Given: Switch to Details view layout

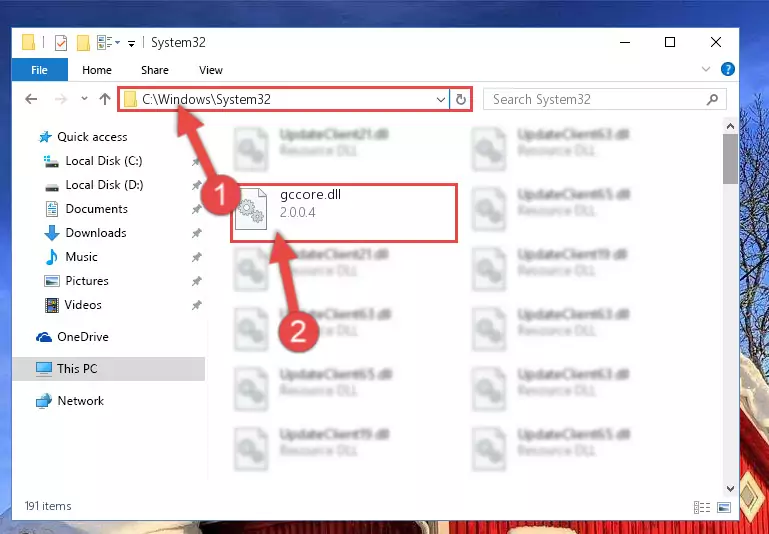Looking at the screenshot, I should pyautogui.click(x=702, y=507).
